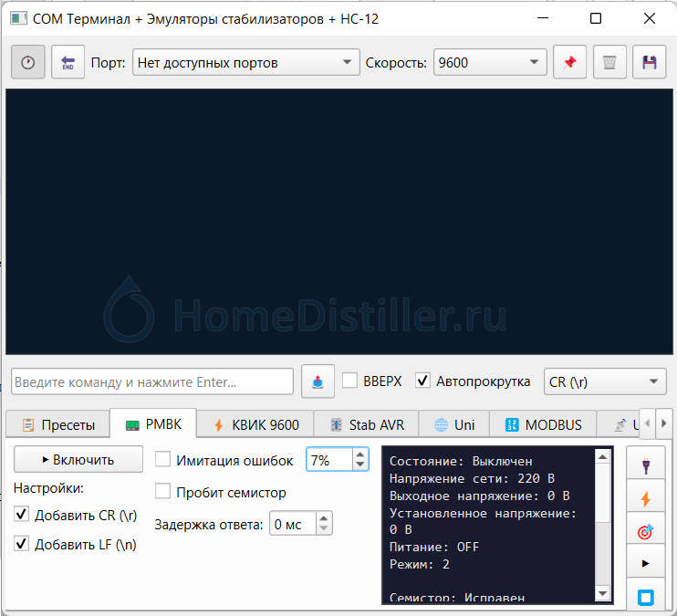
Task: Click the red pushpin icon
Action: tap(569, 63)
